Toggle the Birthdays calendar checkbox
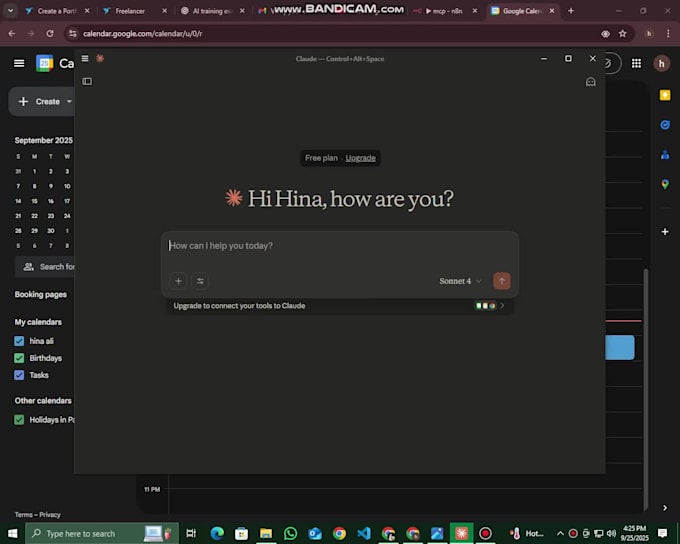This screenshot has width=680, height=544. point(19,358)
